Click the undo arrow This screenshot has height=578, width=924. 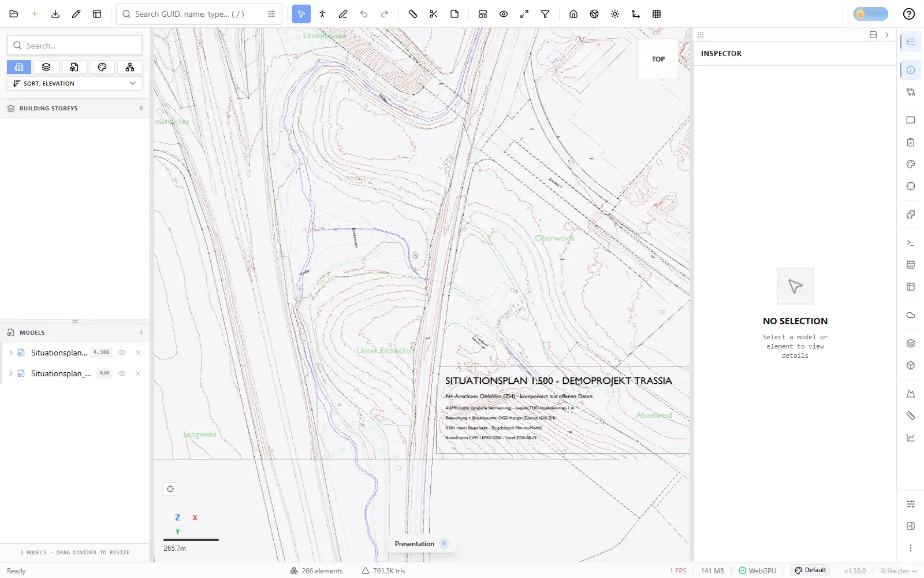[364, 14]
